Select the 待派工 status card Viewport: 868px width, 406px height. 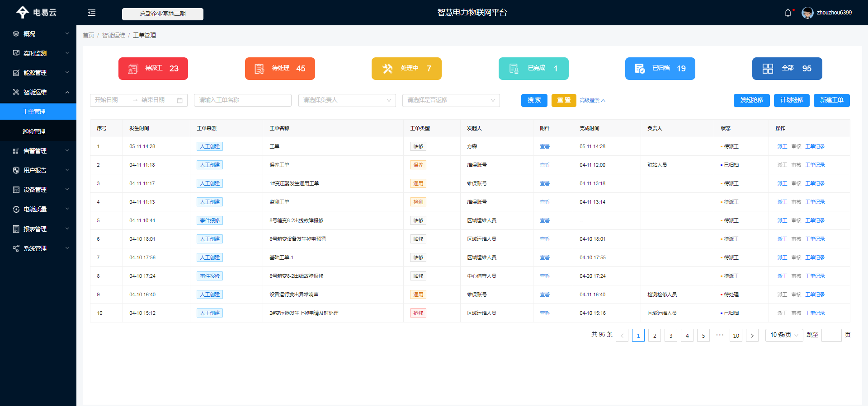pos(153,69)
